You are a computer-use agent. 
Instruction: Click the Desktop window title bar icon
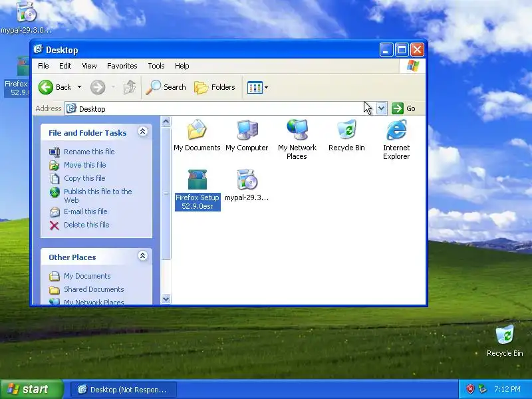click(x=38, y=49)
